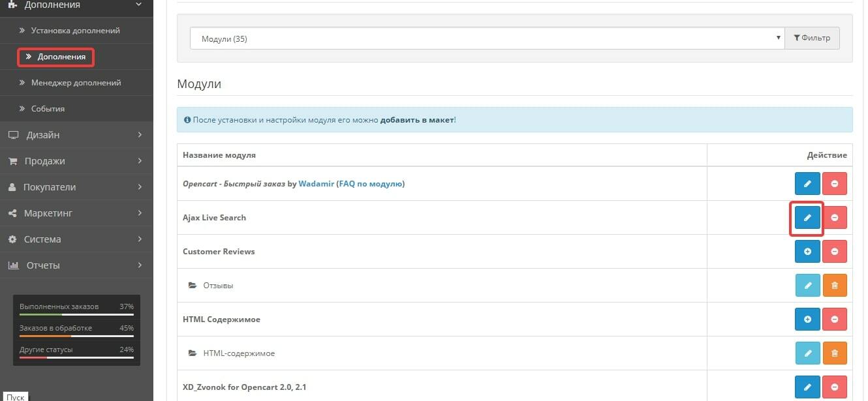
Task: Delete the HTML-содержимое submodule
Action: (x=834, y=353)
